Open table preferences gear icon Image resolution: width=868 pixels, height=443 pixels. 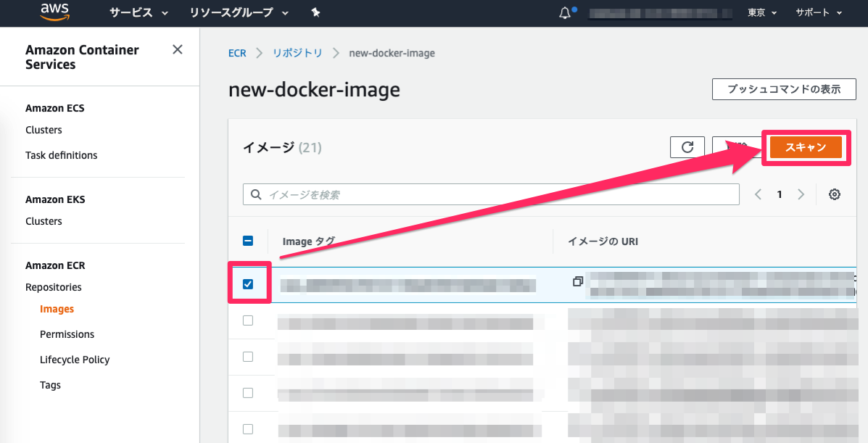pos(834,194)
